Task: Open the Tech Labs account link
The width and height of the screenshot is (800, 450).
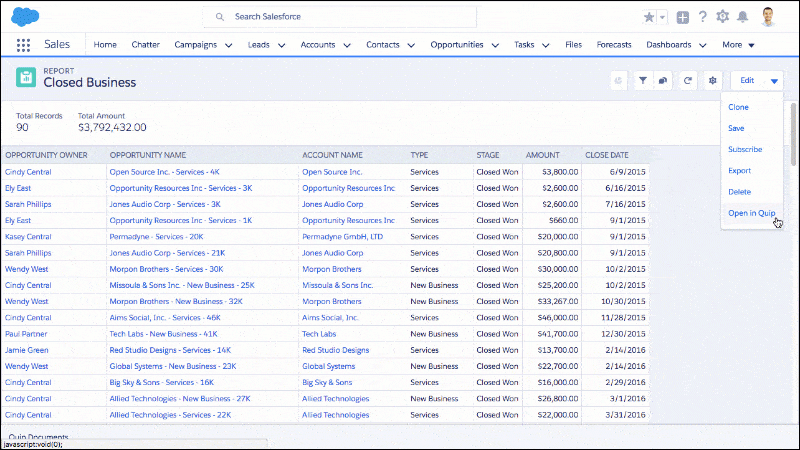Action: 319,334
